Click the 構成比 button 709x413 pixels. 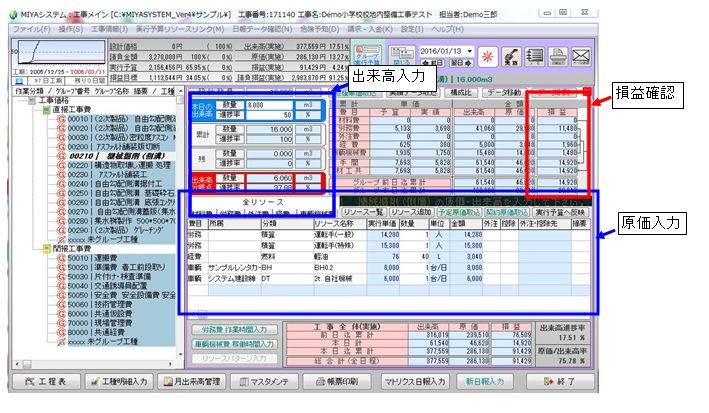[461, 92]
